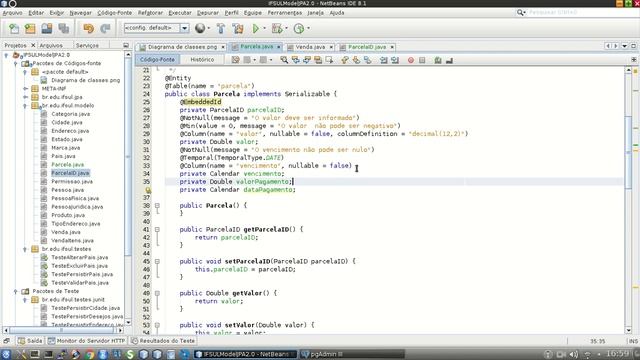This screenshot has height=360, width=640.
Task: Open the Ferramentas menu
Action: 285,13
